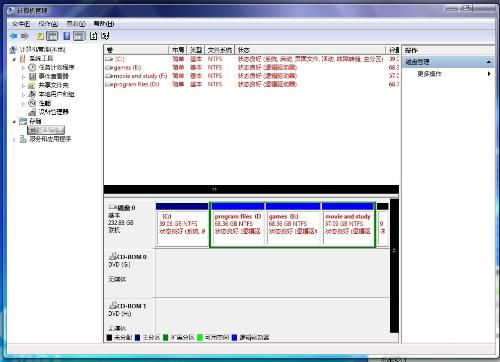
Task: Select the 任务计划程序 (Task Scheduler) tree item
Action: 56,67
